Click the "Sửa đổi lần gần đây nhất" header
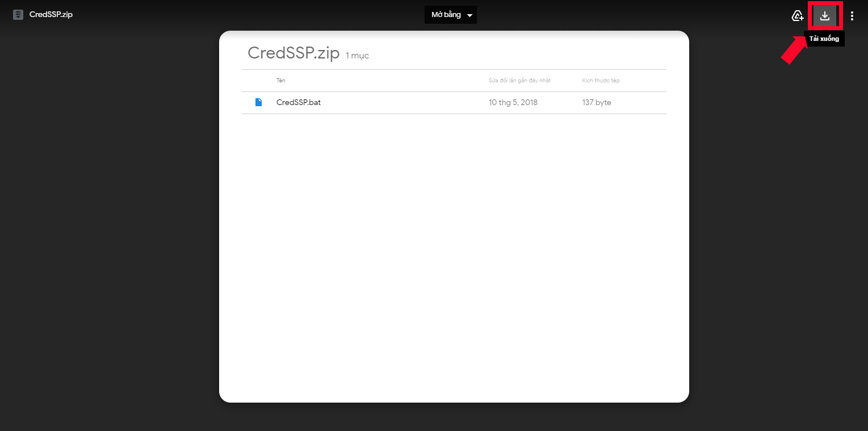The height and width of the screenshot is (431, 868). (519, 81)
